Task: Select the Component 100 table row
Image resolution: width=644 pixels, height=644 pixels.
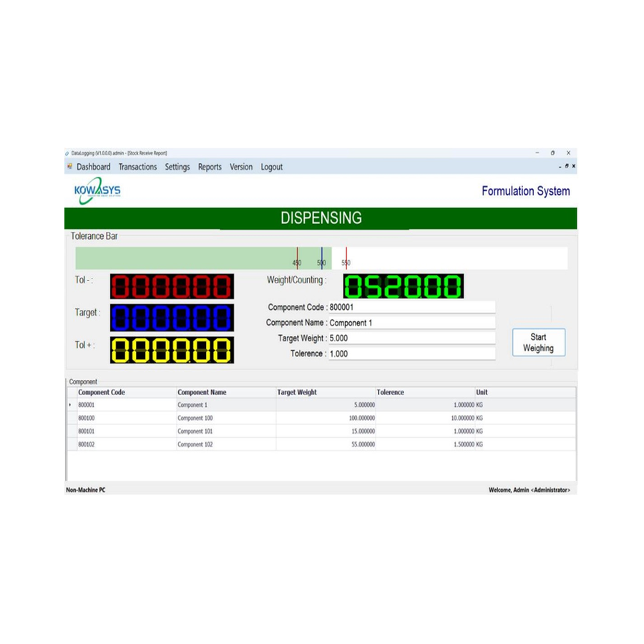Action: (195, 418)
